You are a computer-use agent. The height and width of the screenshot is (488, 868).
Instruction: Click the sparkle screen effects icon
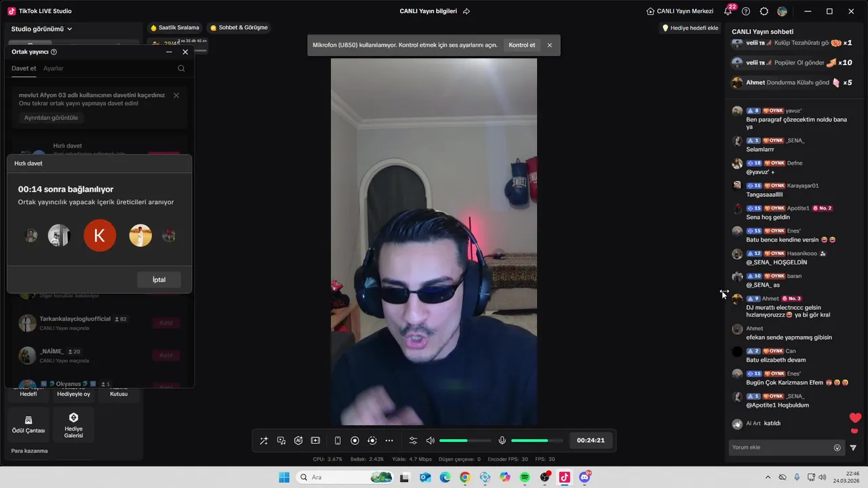315,441
